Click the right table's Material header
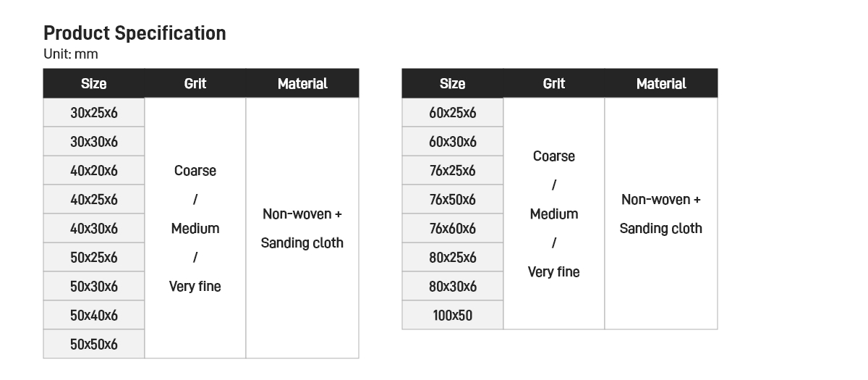The image size is (868, 380). tap(660, 84)
